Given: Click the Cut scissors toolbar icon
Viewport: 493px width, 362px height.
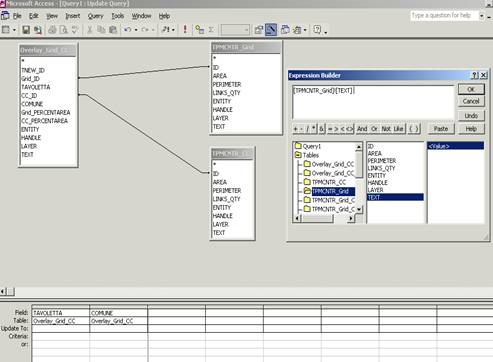Looking at the screenshot, I should tap(90, 30).
